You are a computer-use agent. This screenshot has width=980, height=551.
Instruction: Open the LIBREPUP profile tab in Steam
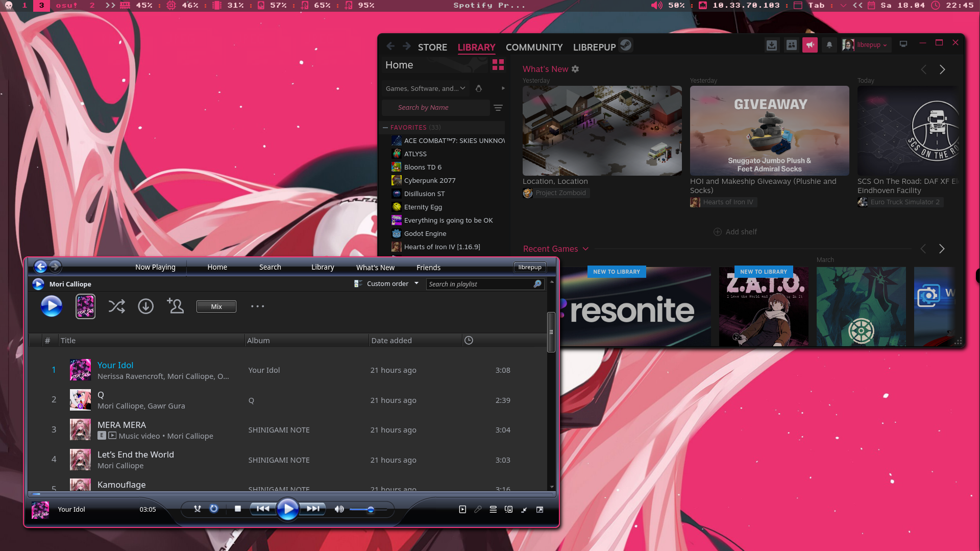pyautogui.click(x=594, y=47)
